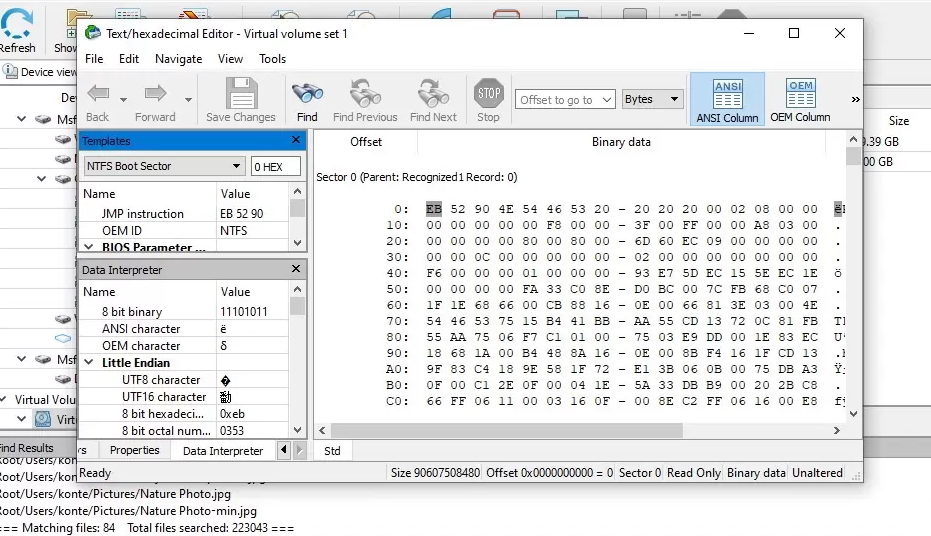Image resolution: width=931 pixels, height=536 pixels.
Task: Select the UTF8 character row
Action: 184,380
